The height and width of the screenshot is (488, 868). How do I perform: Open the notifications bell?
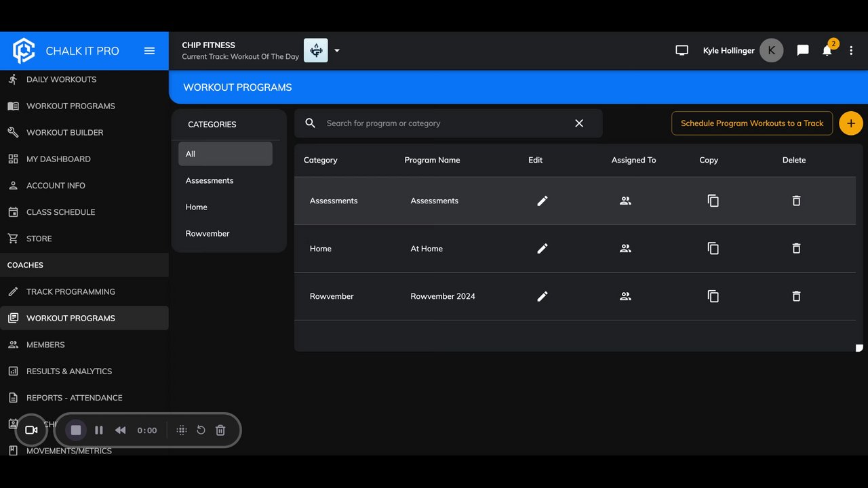[x=827, y=51]
